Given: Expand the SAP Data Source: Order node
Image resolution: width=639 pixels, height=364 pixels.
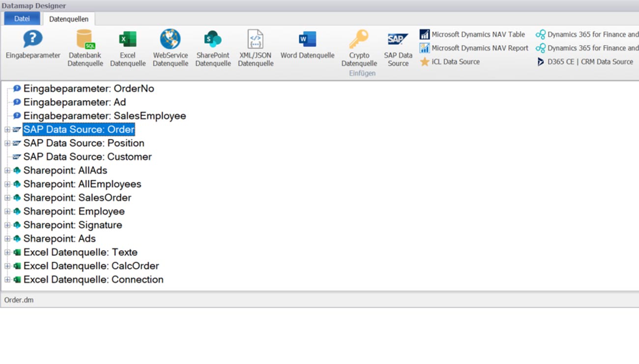Looking at the screenshot, I should tap(7, 130).
